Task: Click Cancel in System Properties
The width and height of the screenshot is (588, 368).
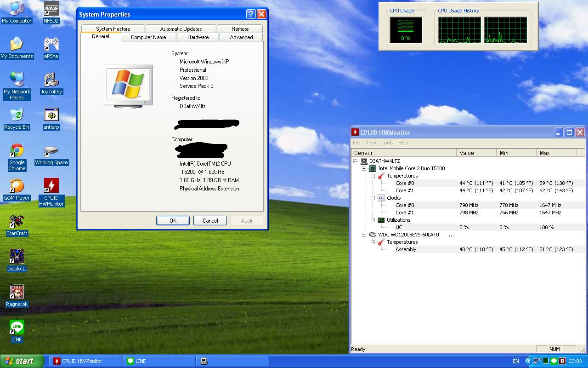Action: pyautogui.click(x=210, y=220)
